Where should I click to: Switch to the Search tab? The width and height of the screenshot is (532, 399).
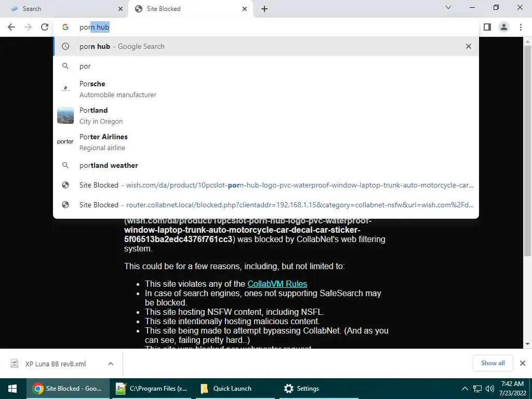[64, 9]
